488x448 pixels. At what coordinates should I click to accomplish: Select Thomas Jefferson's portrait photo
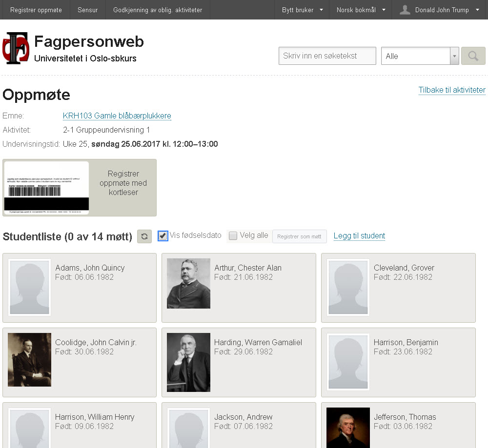pos(348,428)
